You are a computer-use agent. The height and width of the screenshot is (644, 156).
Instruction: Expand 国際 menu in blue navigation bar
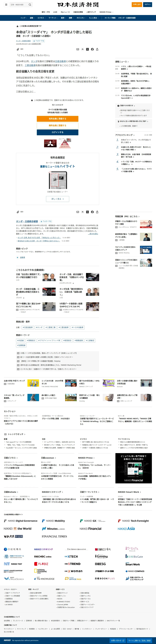point(71,18)
